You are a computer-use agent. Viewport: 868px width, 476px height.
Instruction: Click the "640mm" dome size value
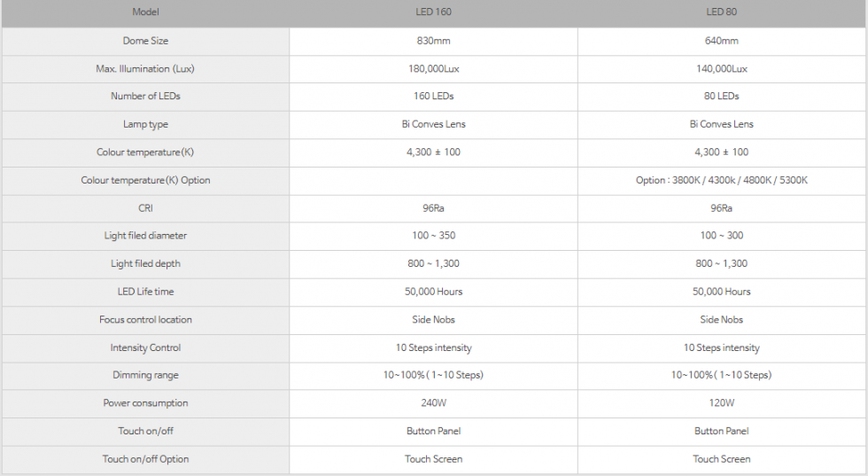click(721, 41)
